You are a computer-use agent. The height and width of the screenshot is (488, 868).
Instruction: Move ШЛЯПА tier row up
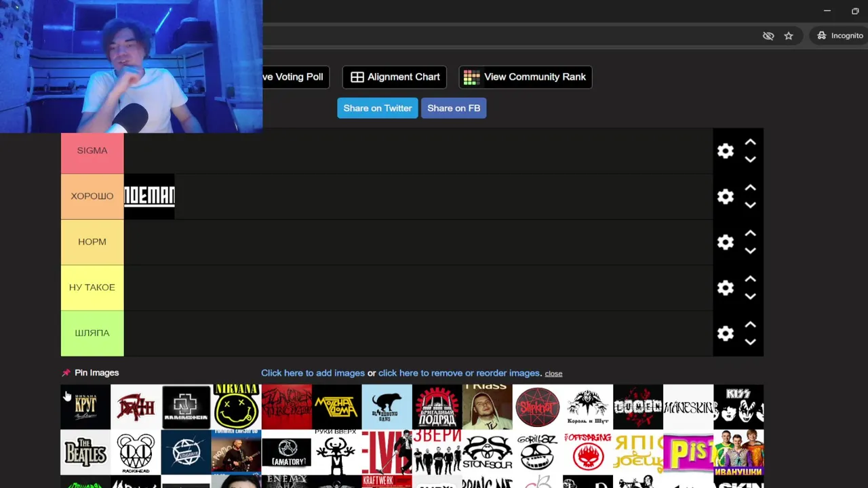(x=750, y=324)
